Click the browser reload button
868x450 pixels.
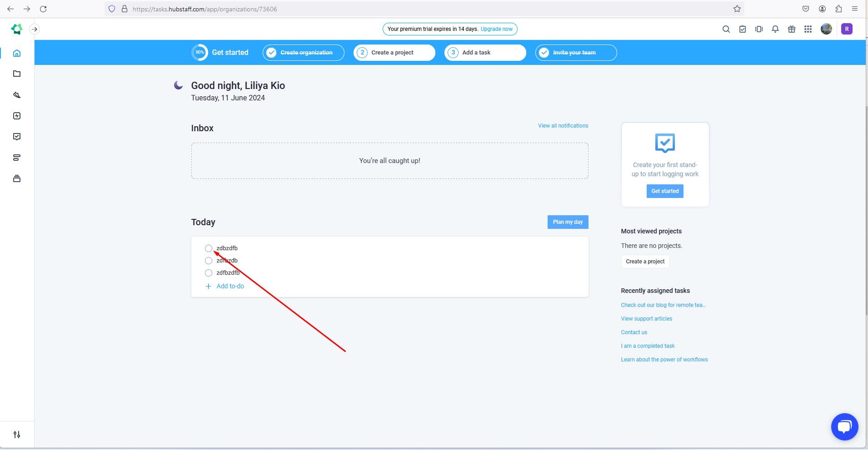(43, 9)
